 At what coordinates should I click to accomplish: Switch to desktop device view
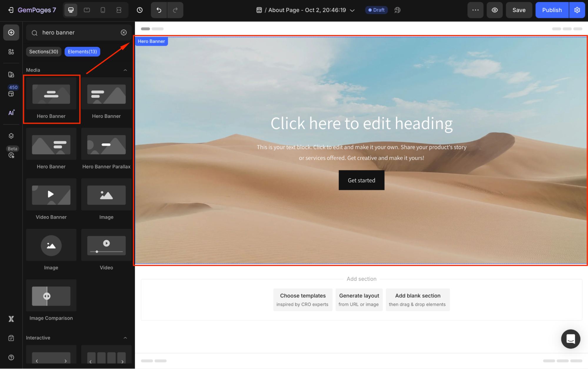(x=71, y=10)
